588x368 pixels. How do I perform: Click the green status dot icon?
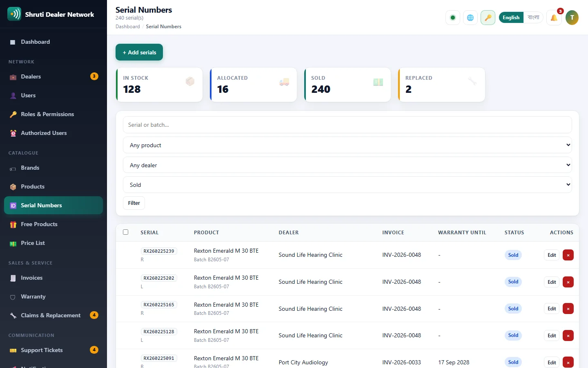[453, 18]
